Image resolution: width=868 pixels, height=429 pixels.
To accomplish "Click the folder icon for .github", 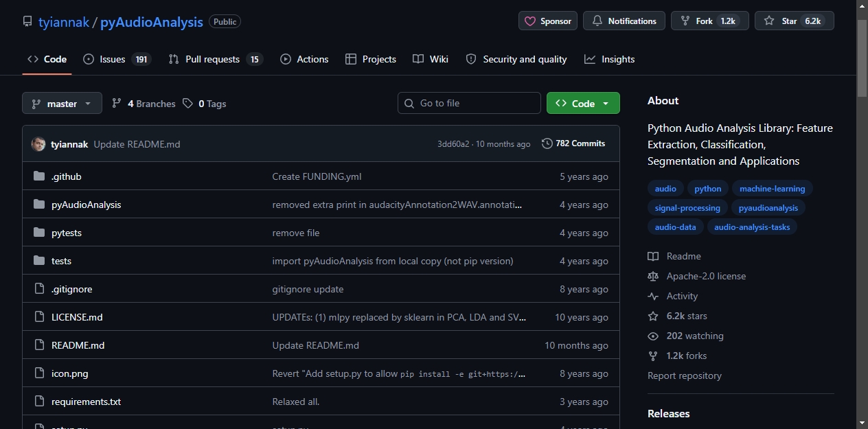I will pyautogui.click(x=39, y=176).
